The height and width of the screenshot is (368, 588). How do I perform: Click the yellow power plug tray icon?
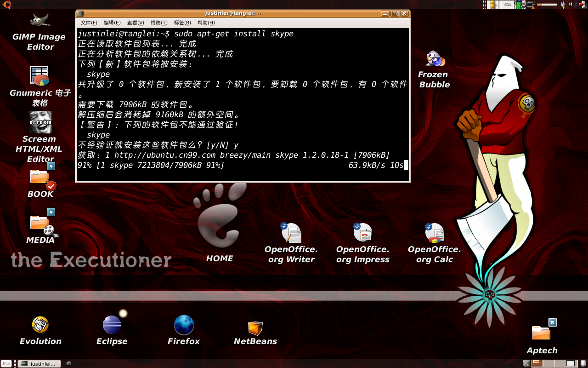pyautogui.click(x=563, y=5)
